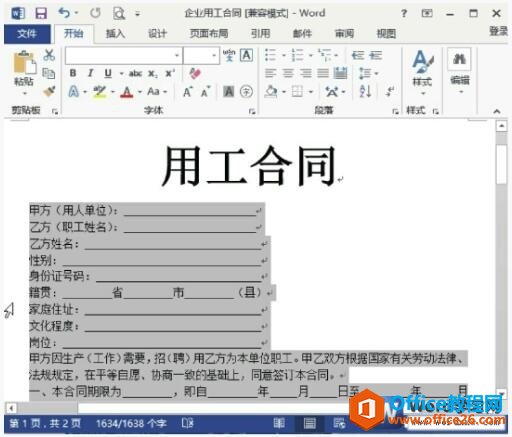
Task: Toggle superscript formatting
Action: pos(170,73)
